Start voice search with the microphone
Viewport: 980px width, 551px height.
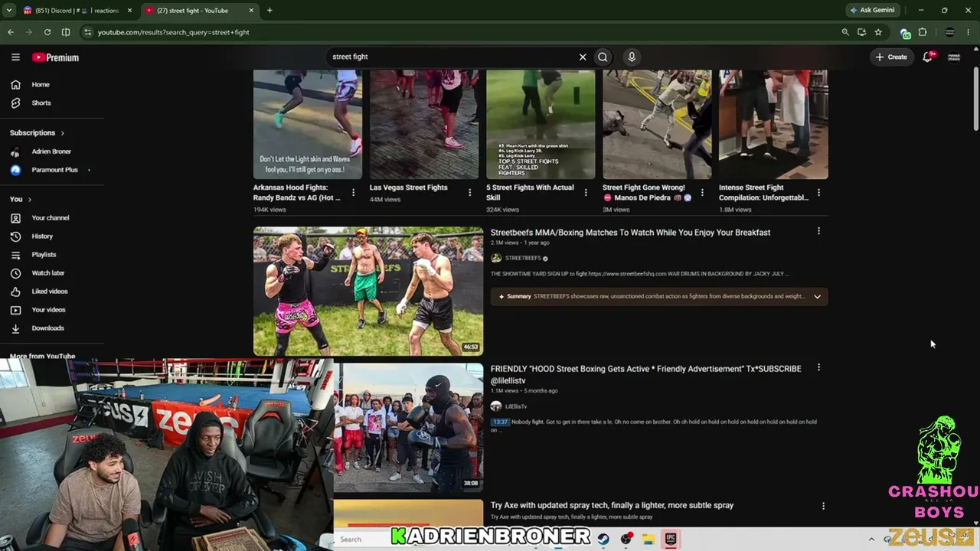coord(632,57)
